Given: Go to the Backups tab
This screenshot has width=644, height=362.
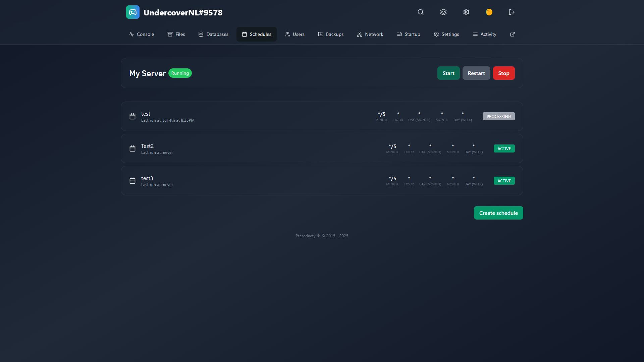Looking at the screenshot, I should pyautogui.click(x=331, y=34).
